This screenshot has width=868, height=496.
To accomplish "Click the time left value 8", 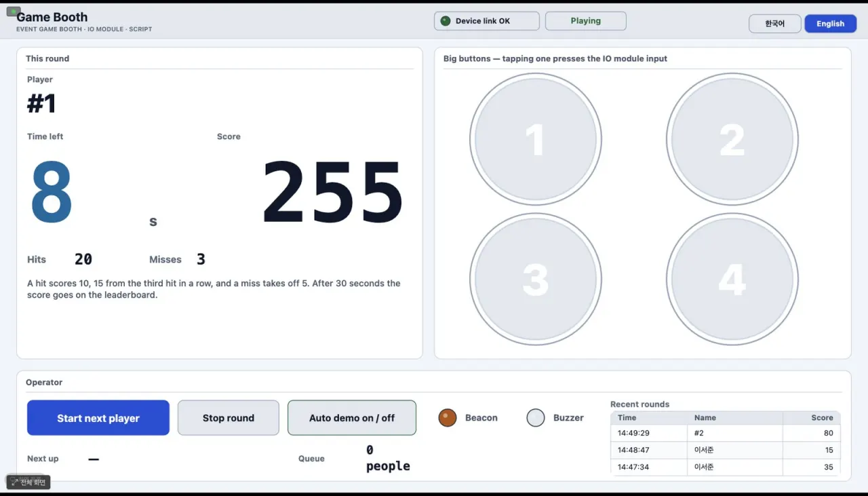I will click(x=52, y=192).
